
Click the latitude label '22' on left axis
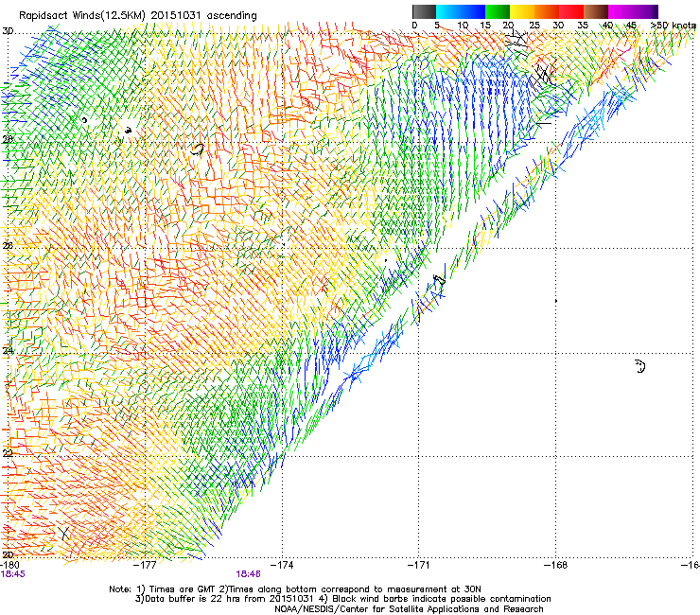pos(8,453)
